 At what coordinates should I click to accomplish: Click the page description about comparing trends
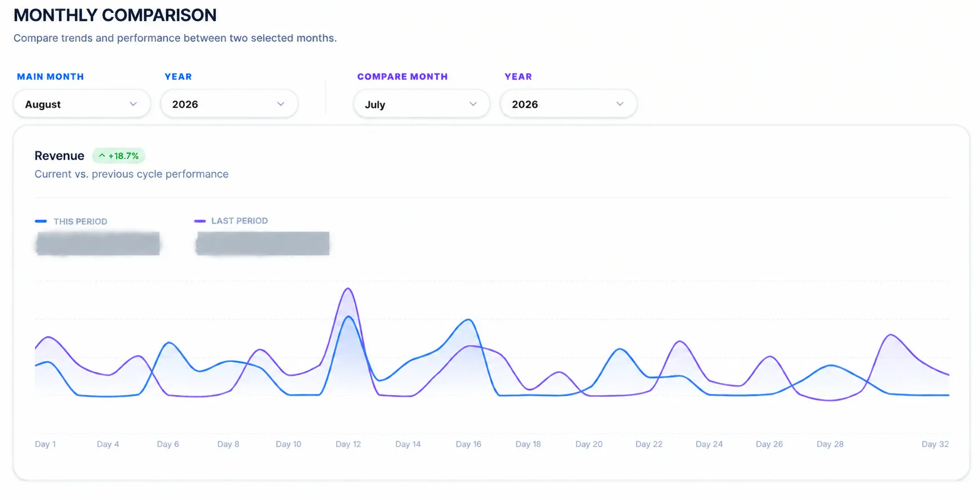pos(175,38)
